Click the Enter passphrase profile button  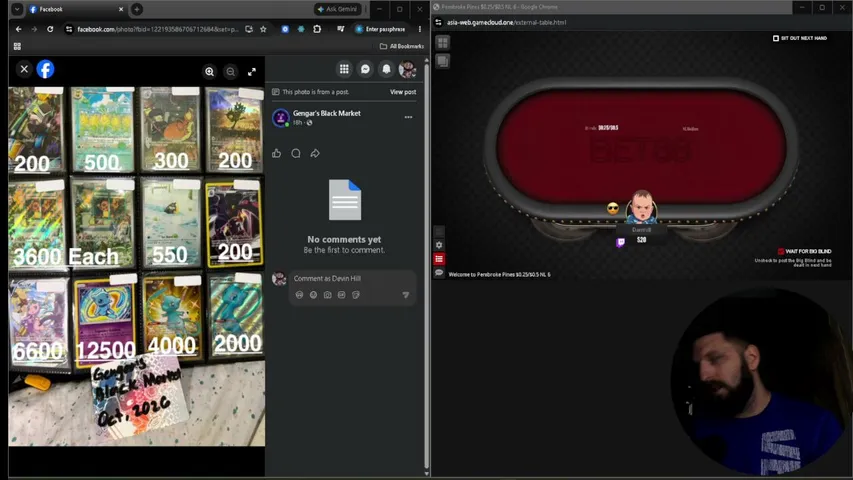[380, 29]
